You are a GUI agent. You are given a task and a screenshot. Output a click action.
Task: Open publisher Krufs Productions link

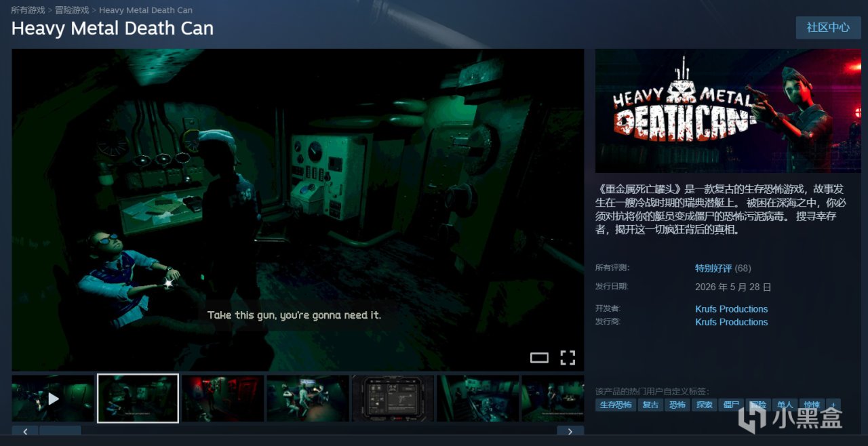click(731, 322)
